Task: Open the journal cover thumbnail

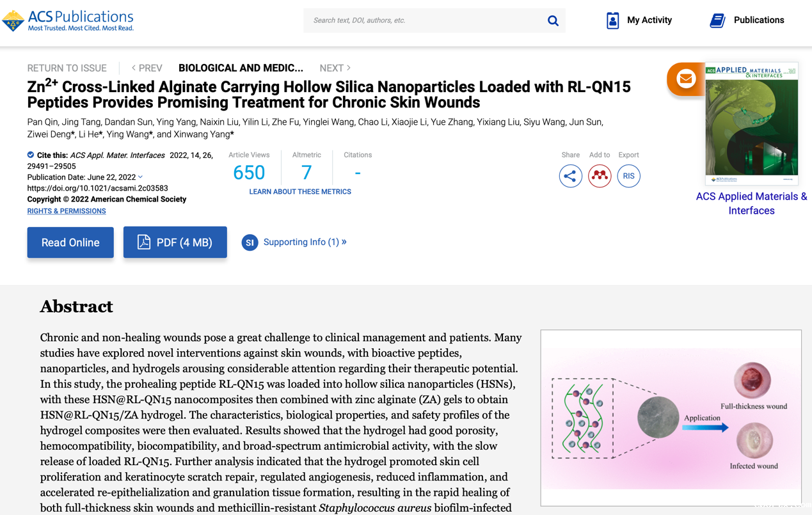Action: click(x=751, y=123)
